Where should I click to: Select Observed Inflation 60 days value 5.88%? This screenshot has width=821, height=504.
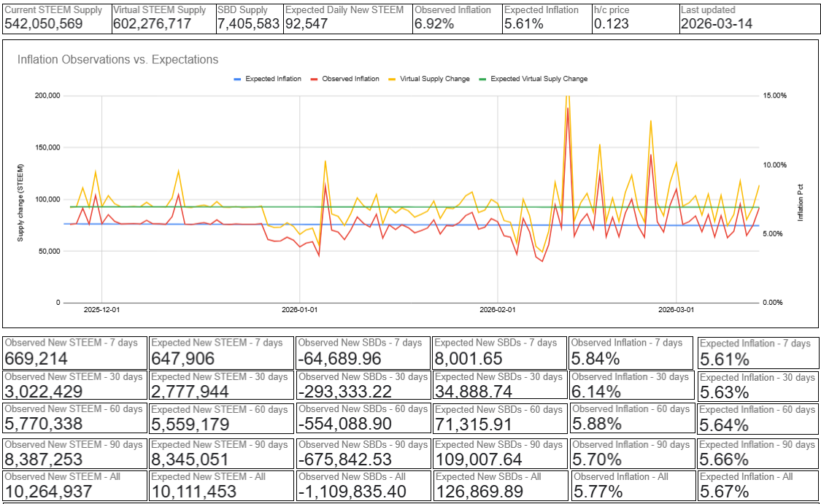pos(597,424)
